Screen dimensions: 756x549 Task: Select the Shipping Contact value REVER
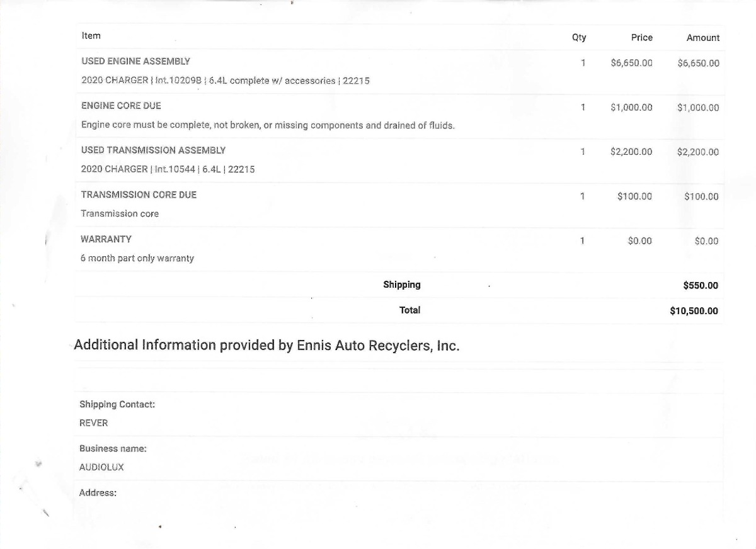[x=93, y=423]
